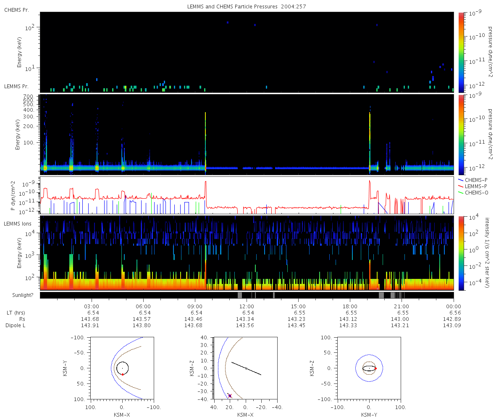Viewport: 504px width, 420px height.
Task: Click the red pressure peak near 19:00 in line plot
Action: [370, 183]
